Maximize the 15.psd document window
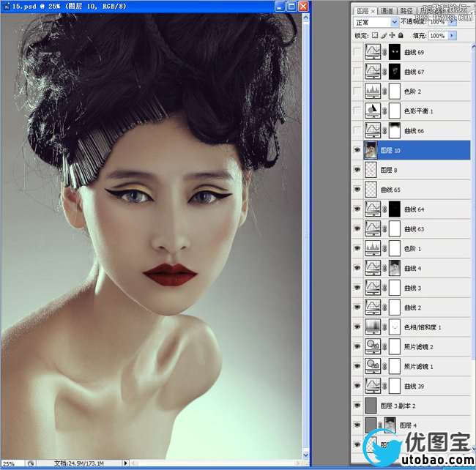 pos(291,7)
